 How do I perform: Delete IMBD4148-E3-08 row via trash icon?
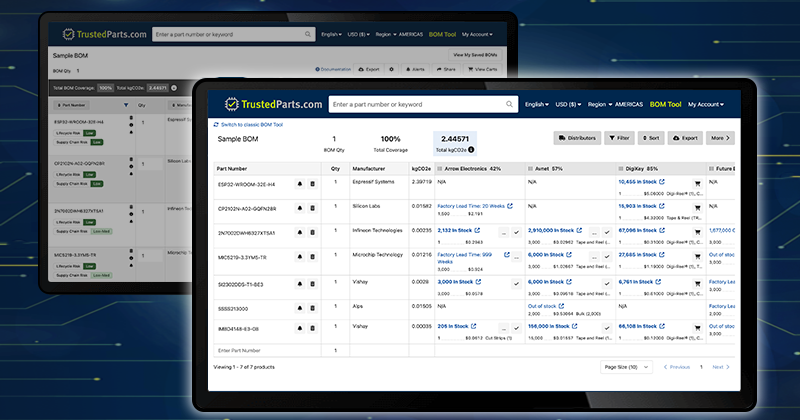(313, 328)
